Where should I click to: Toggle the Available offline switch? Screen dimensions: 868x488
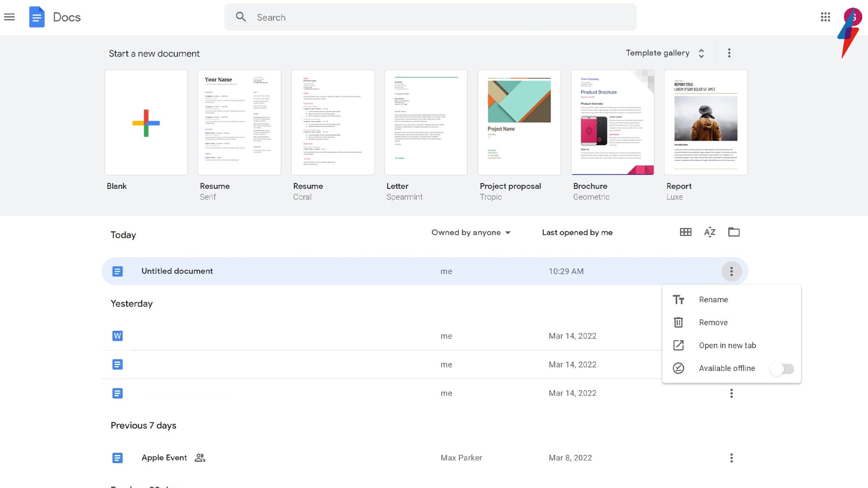coord(783,369)
